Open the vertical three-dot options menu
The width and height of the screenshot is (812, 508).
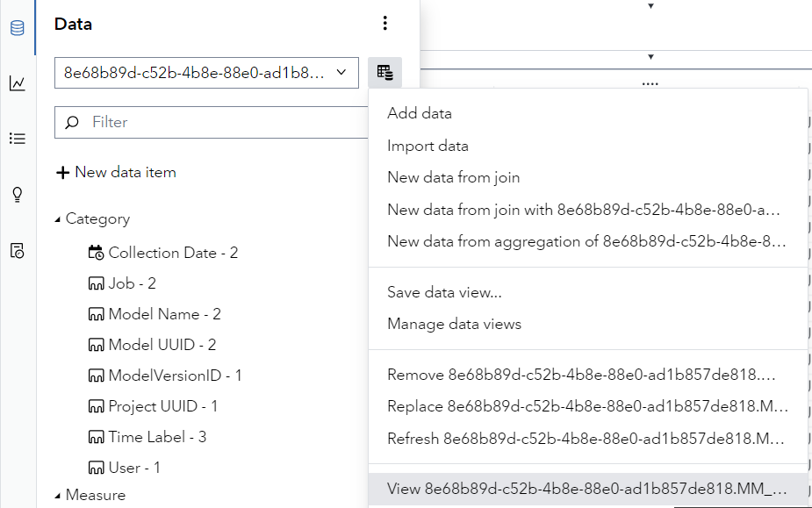[x=384, y=24]
